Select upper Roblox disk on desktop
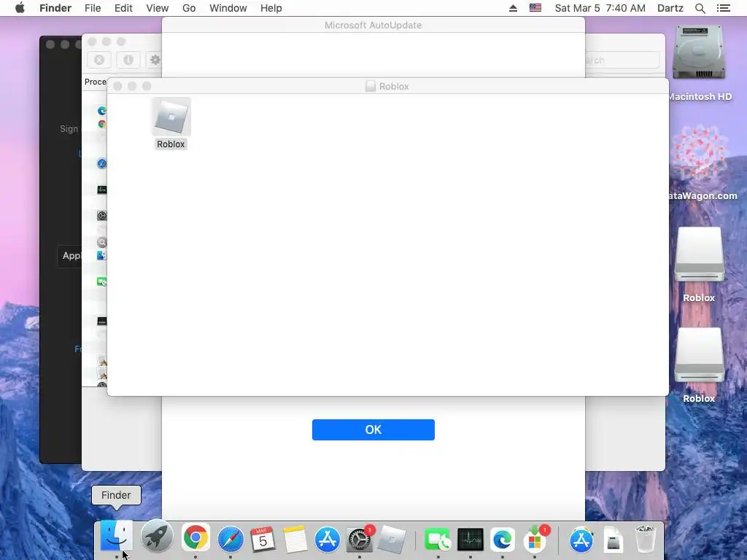 [699, 254]
